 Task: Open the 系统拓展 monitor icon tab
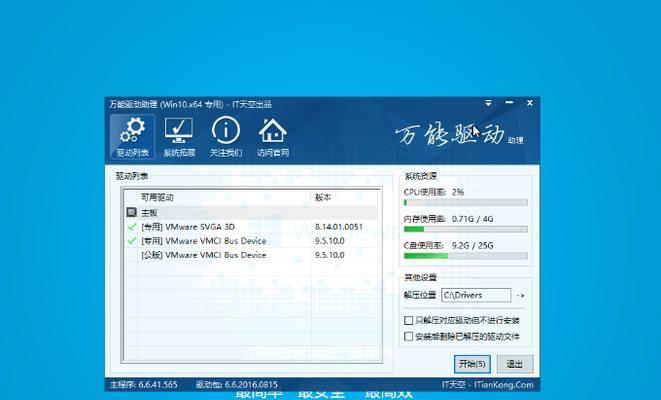point(179,137)
